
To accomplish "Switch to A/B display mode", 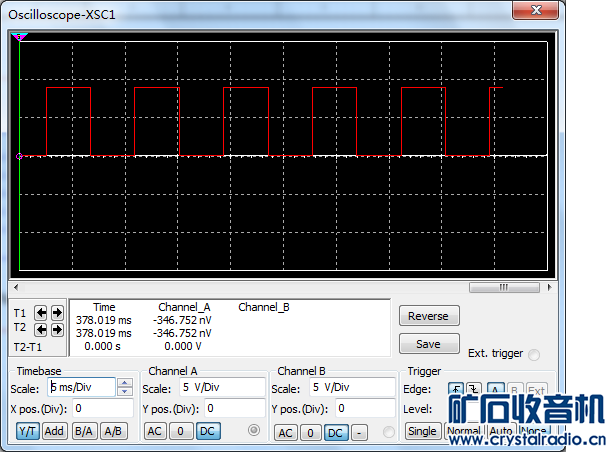I will click(x=113, y=431).
